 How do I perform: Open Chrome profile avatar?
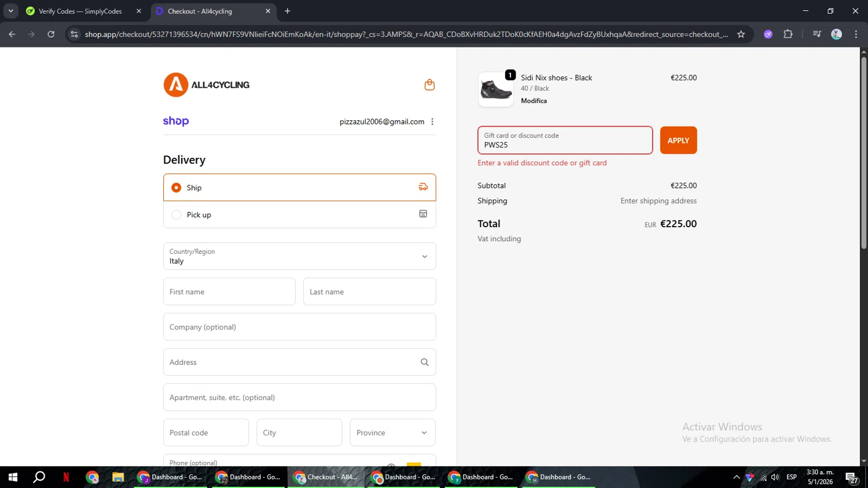pyautogui.click(x=836, y=34)
